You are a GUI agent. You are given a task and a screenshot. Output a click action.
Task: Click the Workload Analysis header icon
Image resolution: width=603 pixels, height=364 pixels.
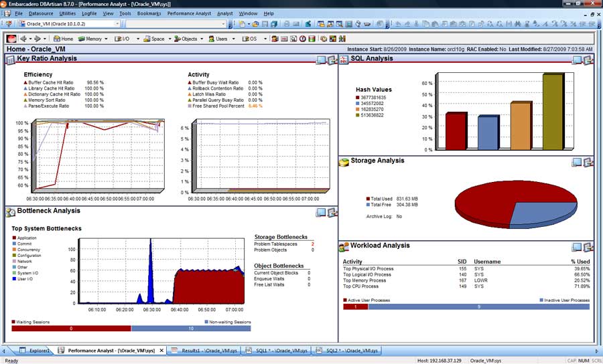tap(344, 247)
